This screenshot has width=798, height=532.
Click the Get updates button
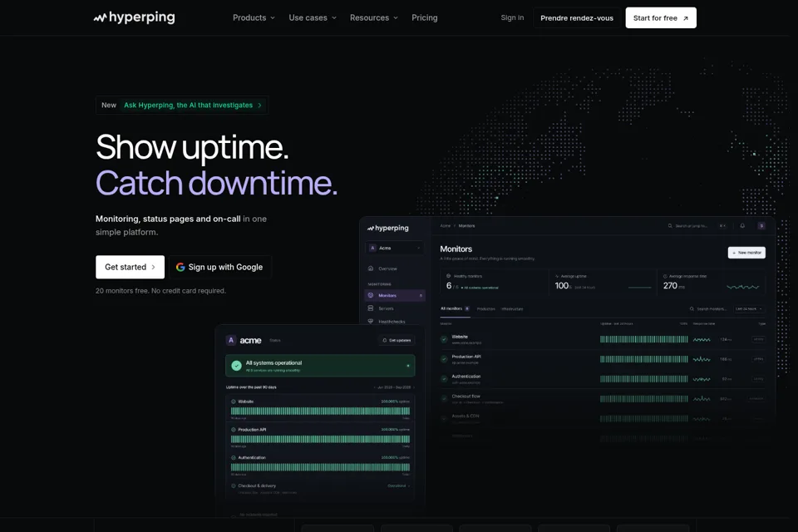pos(397,340)
